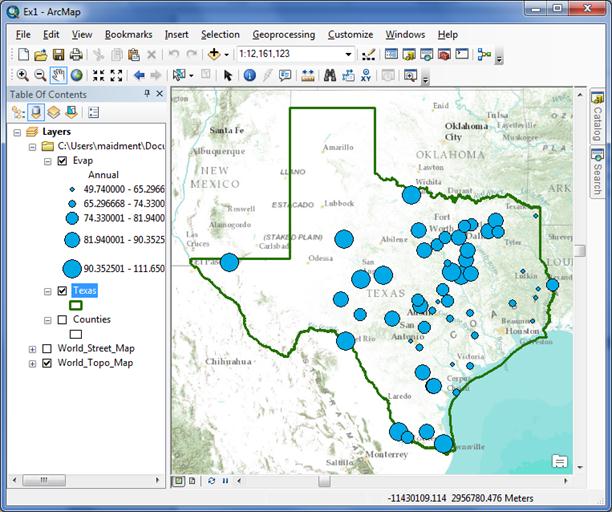
Task: Select the Elements black arrow tool
Action: pos(228,75)
